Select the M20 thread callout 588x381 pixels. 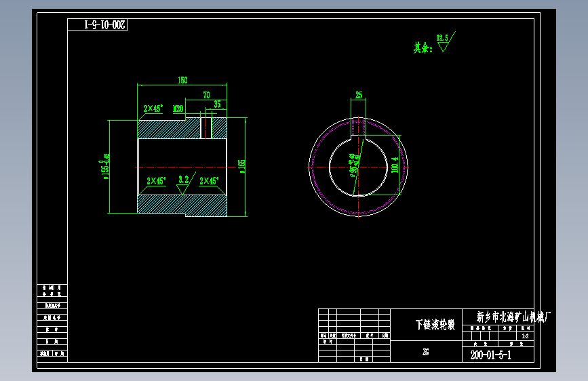pyautogui.click(x=178, y=108)
